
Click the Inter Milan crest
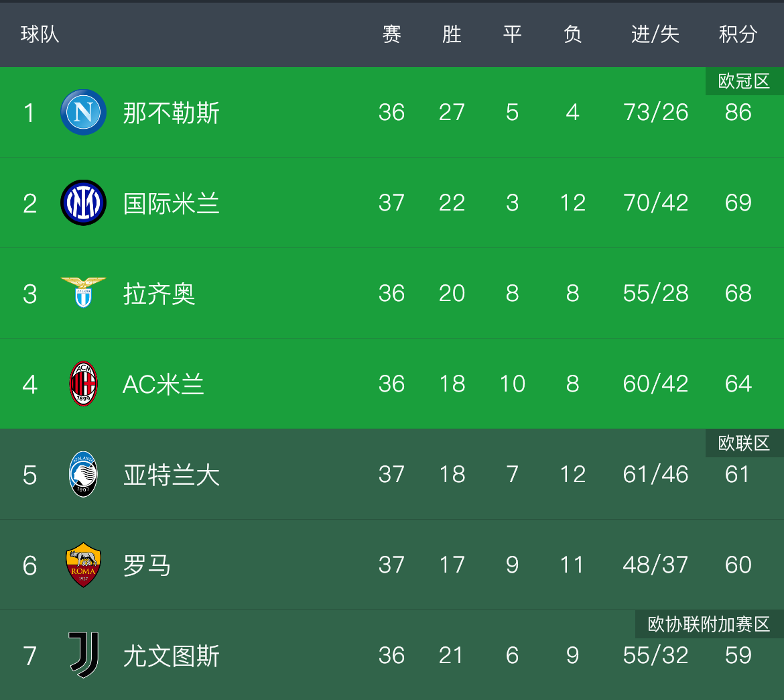pyautogui.click(x=83, y=202)
